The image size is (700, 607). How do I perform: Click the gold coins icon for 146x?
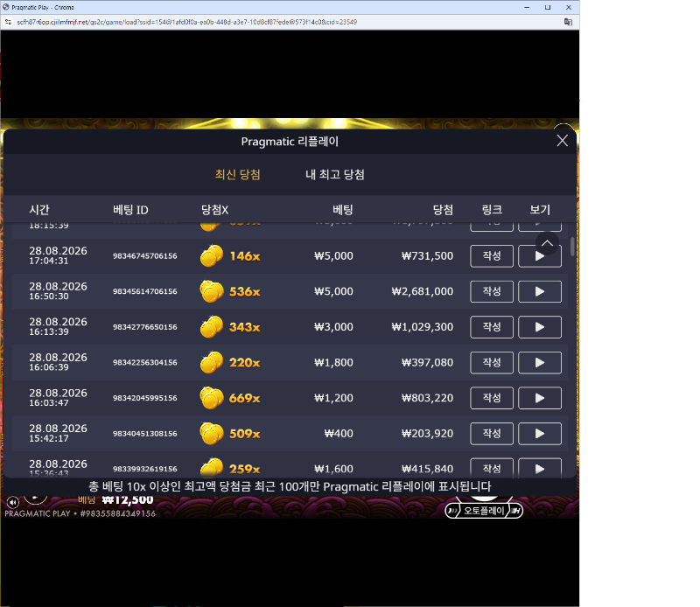tap(212, 255)
